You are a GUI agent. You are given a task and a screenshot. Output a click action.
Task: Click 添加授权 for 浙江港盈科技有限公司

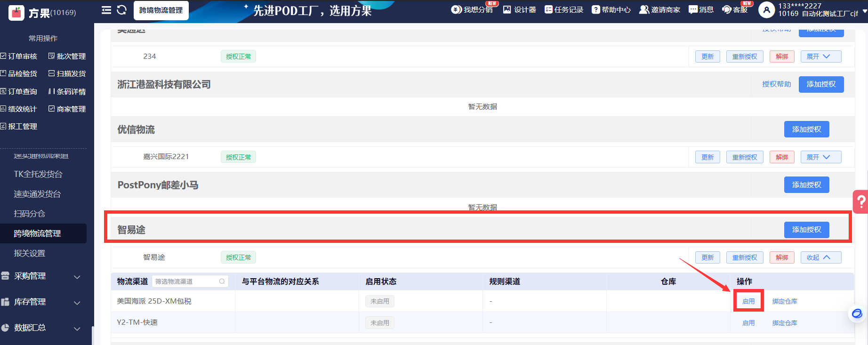821,84
